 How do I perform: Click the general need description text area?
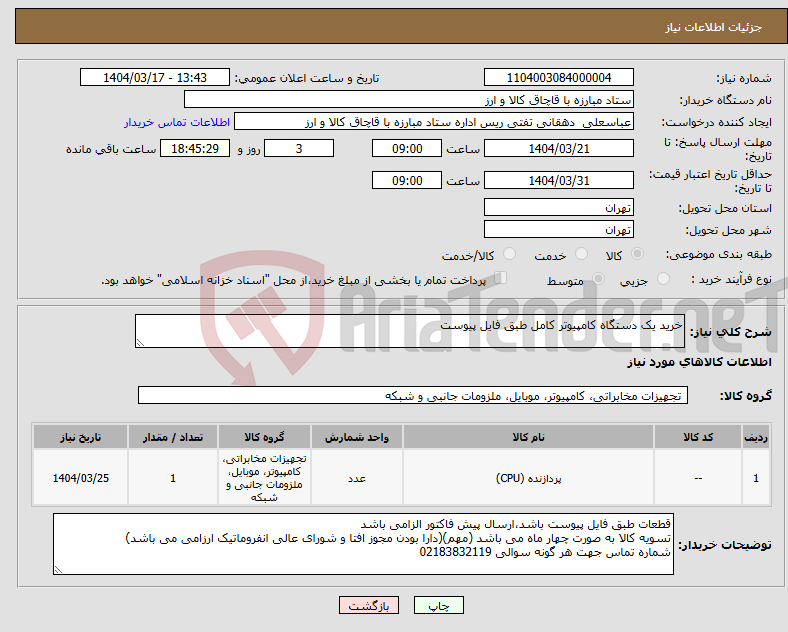point(410,331)
